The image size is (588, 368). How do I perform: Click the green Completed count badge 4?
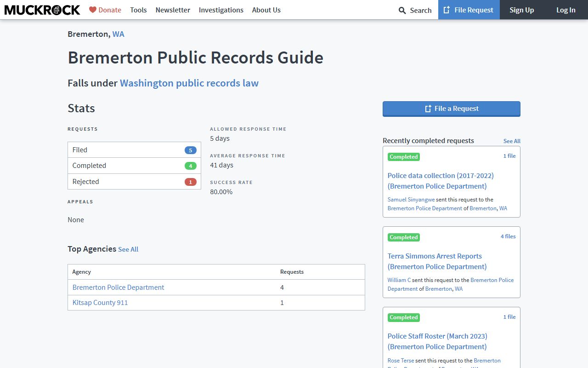(x=191, y=166)
